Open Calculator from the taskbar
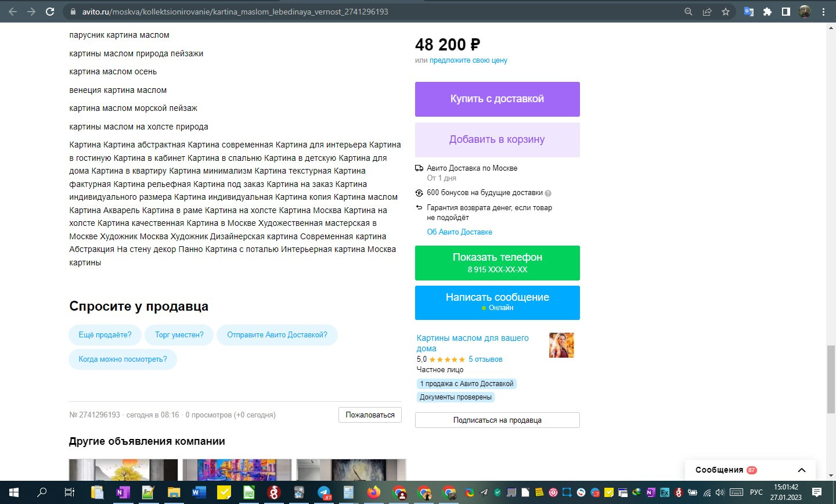836x504 pixels. pyautogui.click(x=349, y=492)
